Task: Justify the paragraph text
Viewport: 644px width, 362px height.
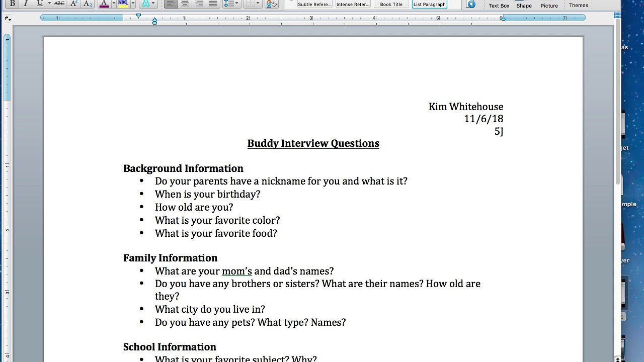Action: pos(213,4)
